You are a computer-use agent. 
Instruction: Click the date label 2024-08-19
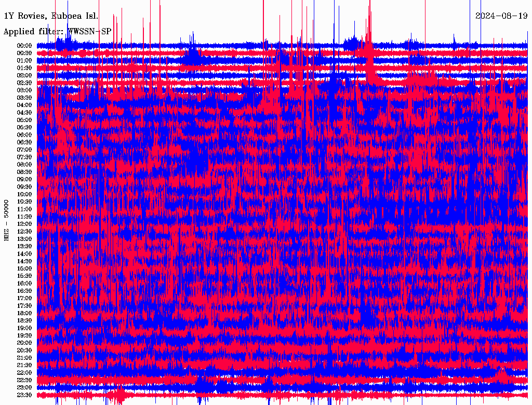tap(501, 16)
